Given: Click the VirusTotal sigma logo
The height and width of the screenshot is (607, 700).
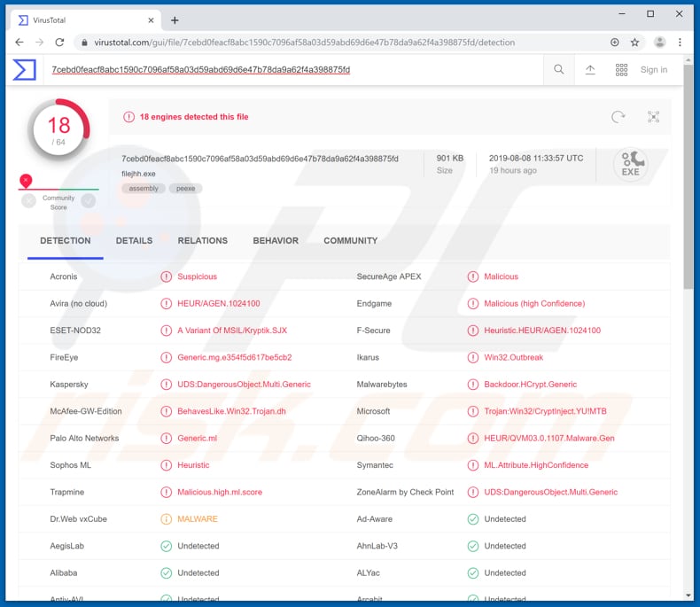Looking at the screenshot, I should 25,70.
